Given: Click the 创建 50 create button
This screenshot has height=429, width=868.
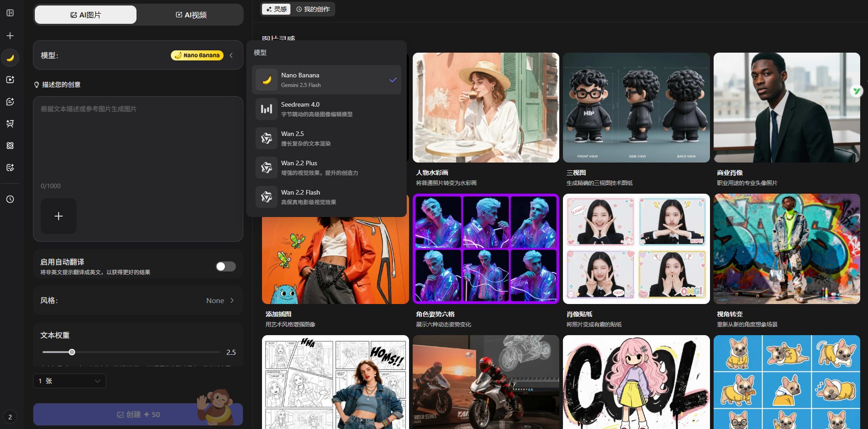Looking at the screenshot, I should tap(138, 414).
